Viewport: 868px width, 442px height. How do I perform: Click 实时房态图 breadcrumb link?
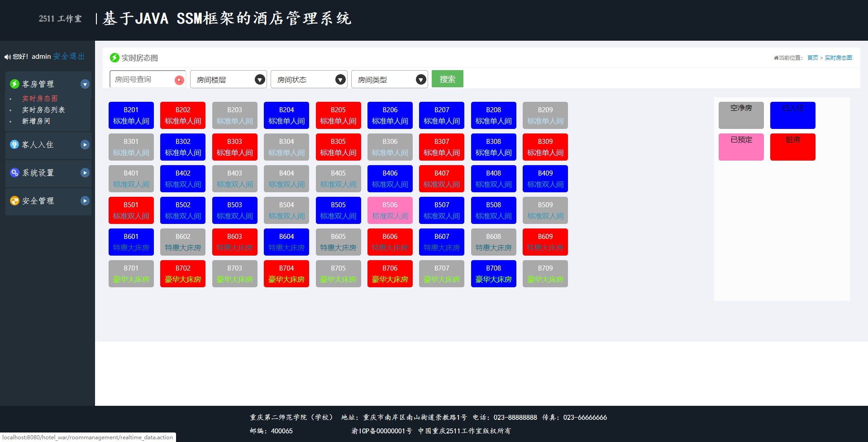pos(839,58)
